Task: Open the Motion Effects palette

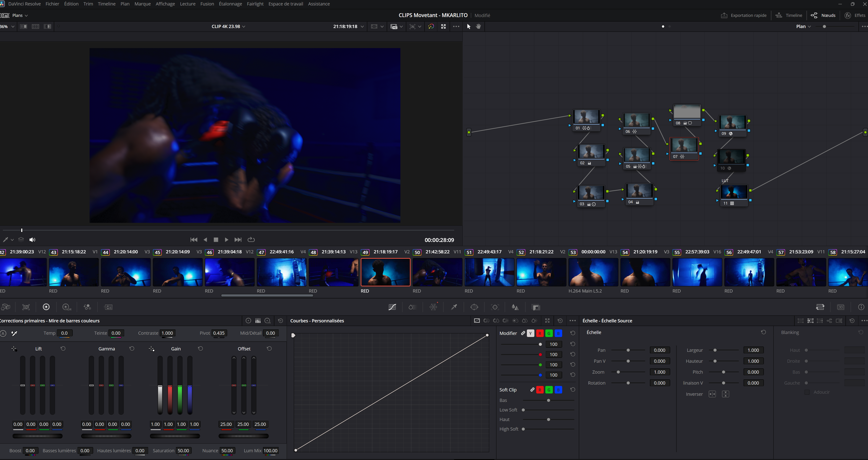Action: point(108,307)
